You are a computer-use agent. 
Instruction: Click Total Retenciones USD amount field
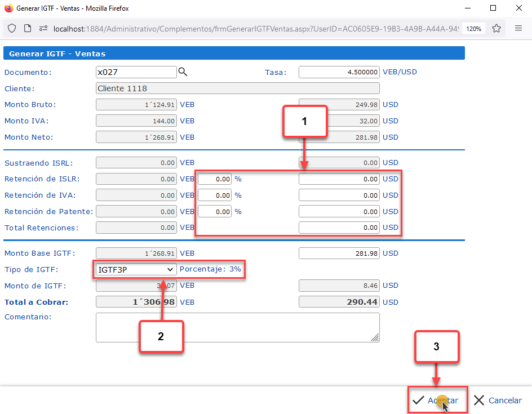point(339,228)
